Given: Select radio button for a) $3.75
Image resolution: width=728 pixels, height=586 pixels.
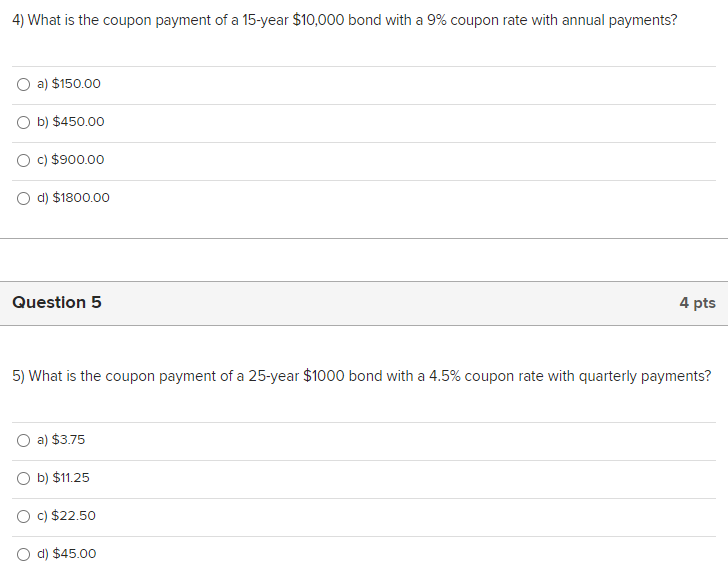Looking at the screenshot, I should (23, 440).
